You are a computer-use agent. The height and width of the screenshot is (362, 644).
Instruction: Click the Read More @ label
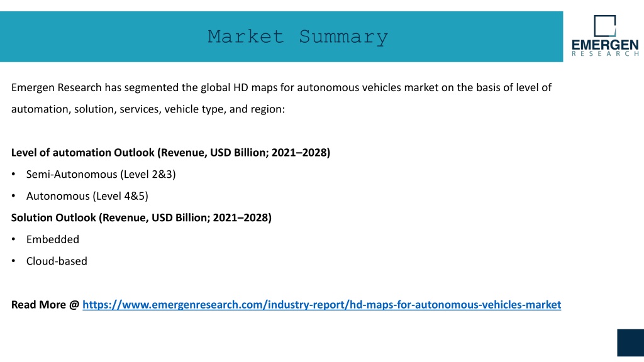[x=45, y=305]
